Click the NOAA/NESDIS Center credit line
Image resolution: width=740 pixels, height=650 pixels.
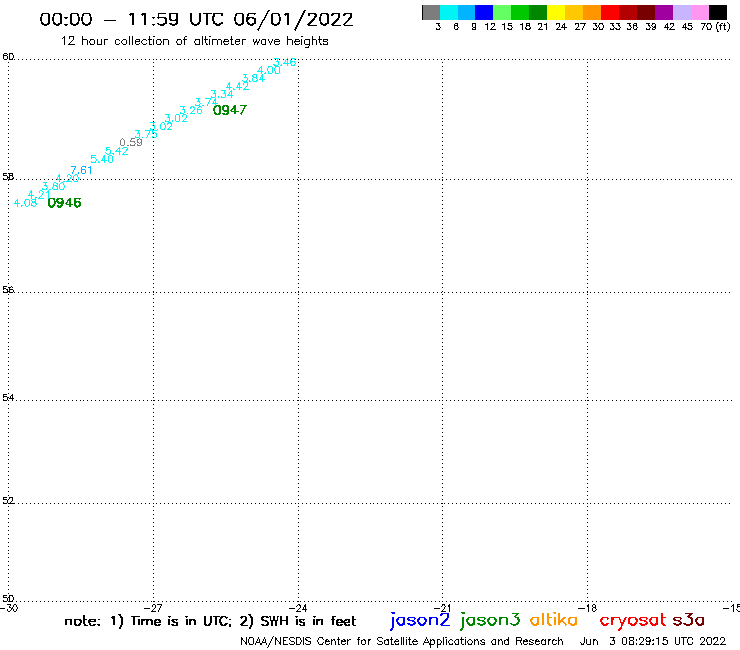click(402, 642)
